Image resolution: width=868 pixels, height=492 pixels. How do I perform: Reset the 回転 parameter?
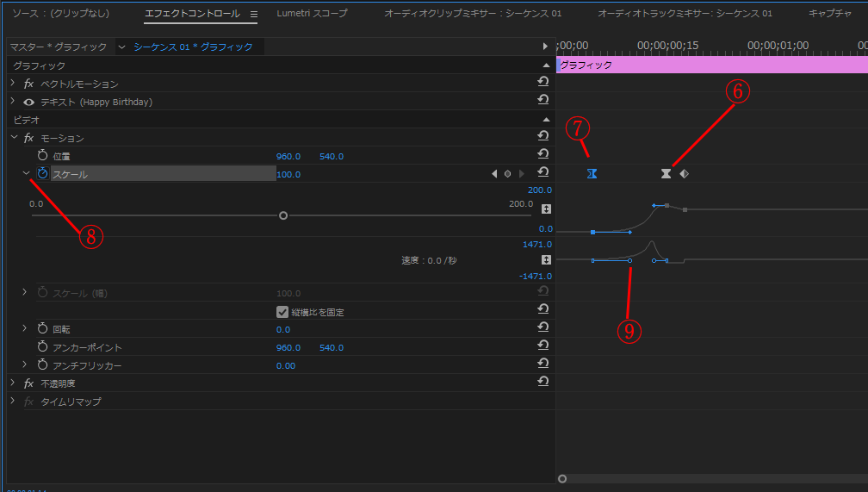tap(543, 327)
